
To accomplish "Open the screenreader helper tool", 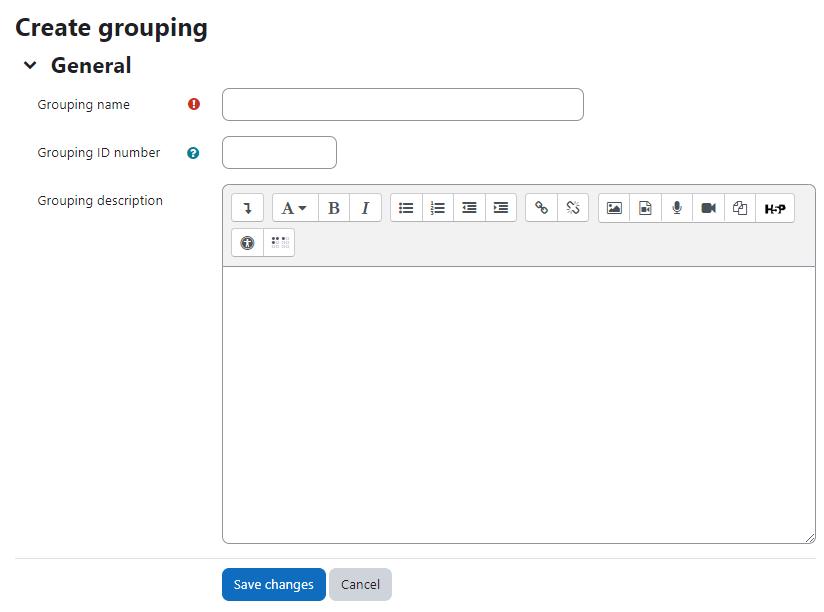I will click(x=279, y=243).
